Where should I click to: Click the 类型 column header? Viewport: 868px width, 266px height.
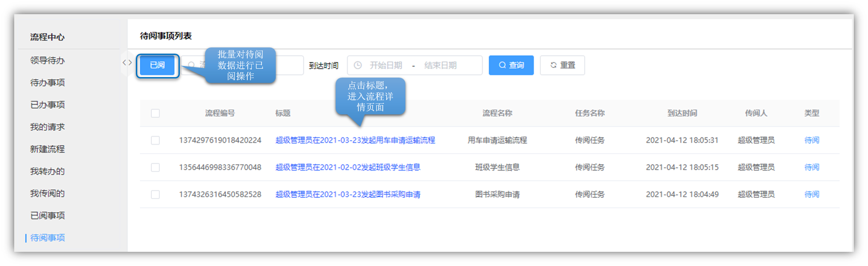point(812,113)
